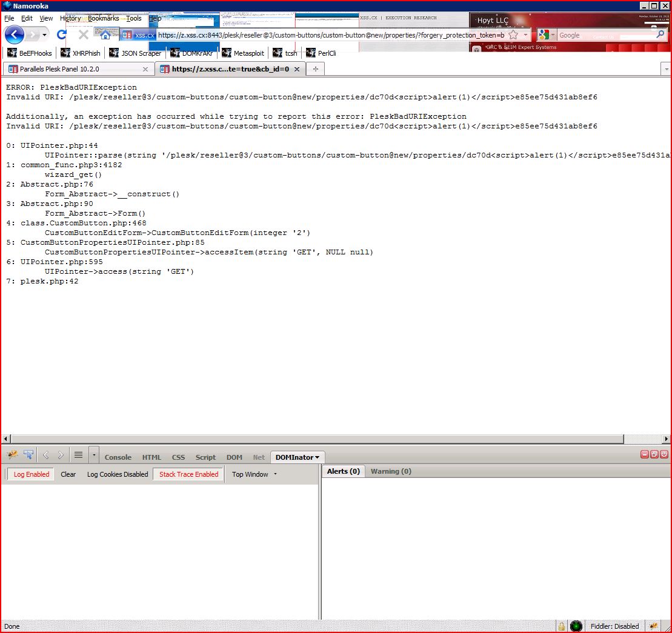Image resolution: width=672 pixels, height=633 pixels.
Task: Deactivate Firebug with red power icon
Action: click(664, 454)
